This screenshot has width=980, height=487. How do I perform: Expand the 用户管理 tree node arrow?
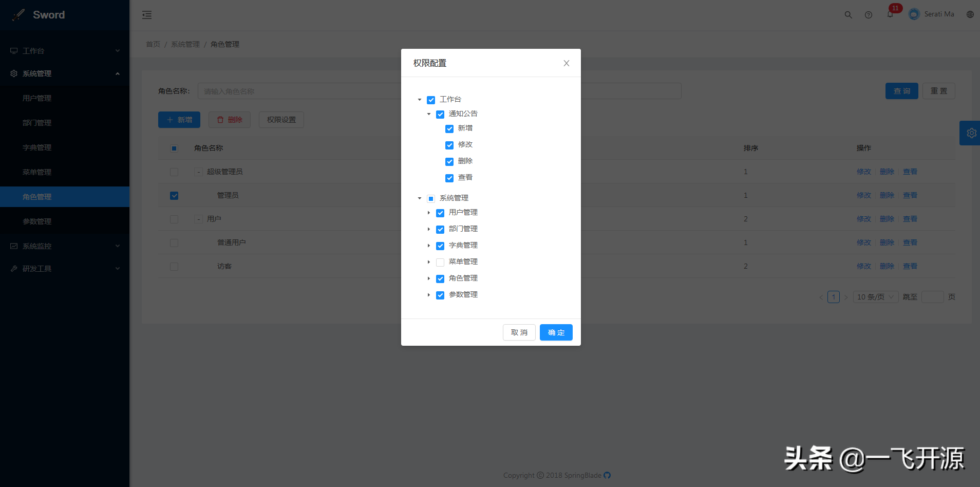pyautogui.click(x=429, y=213)
